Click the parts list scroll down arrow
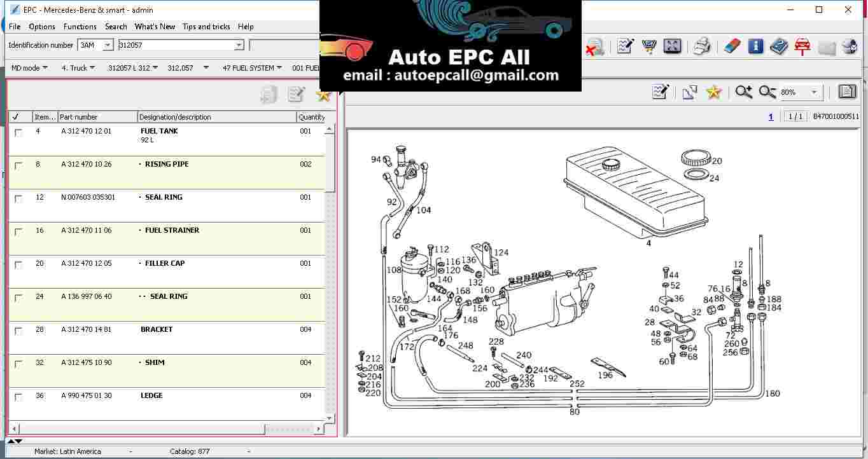868x459 pixels. click(x=330, y=418)
